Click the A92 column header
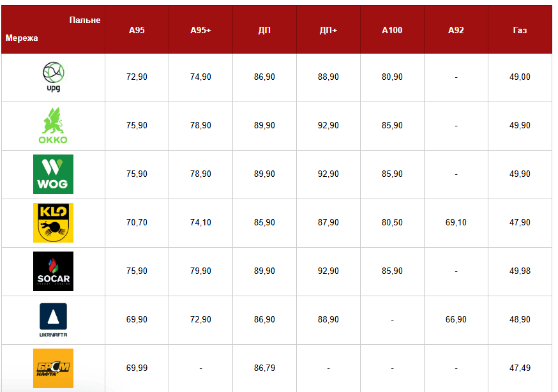 tap(456, 30)
